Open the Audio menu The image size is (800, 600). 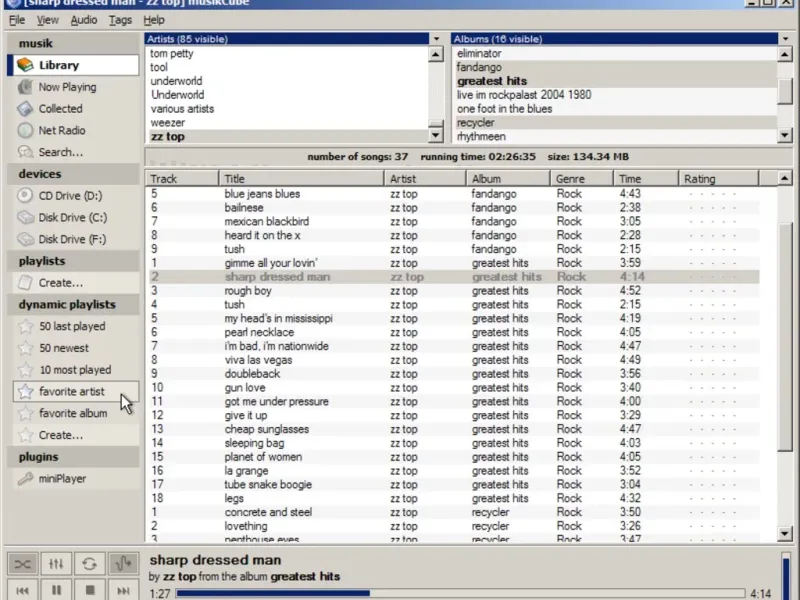(84, 20)
